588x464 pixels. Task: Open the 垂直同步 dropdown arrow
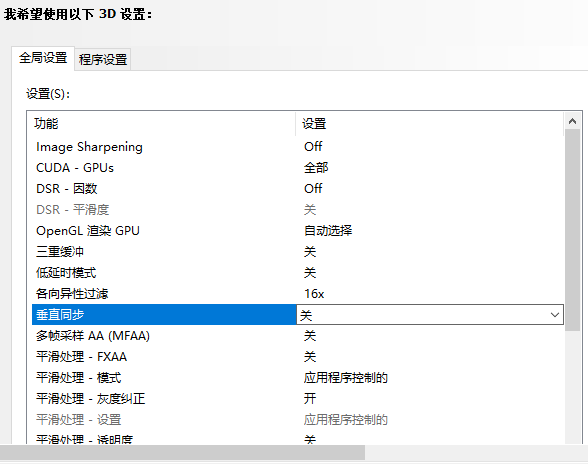point(555,315)
